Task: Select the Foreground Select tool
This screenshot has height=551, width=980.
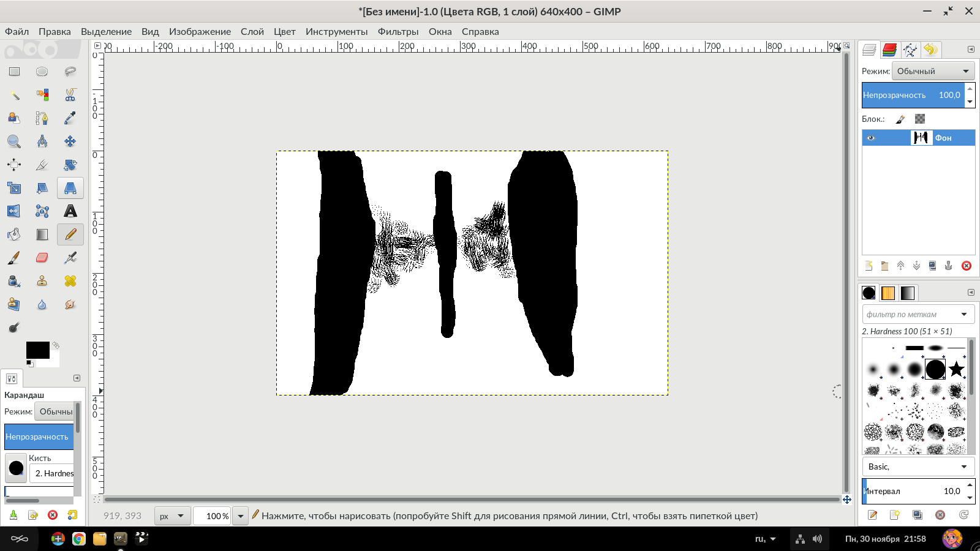Action: point(14,118)
